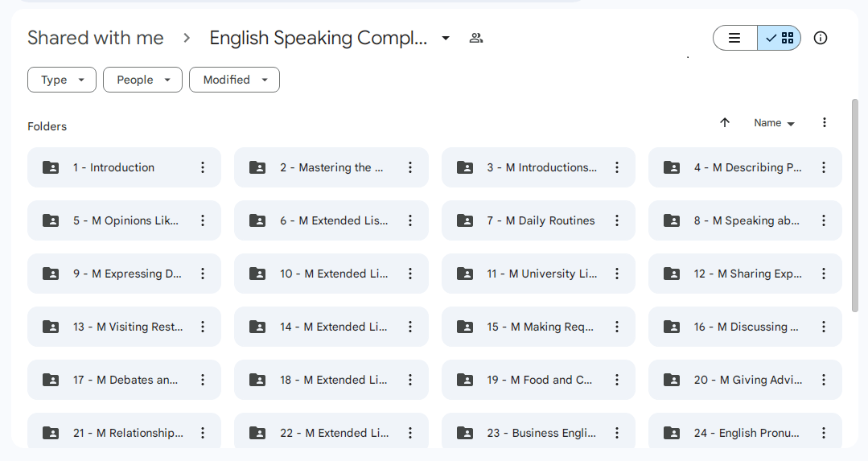Image resolution: width=868 pixels, height=461 pixels.
Task: Open the 18 - M Extended Li... folder
Action: pyautogui.click(x=331, y=380)
